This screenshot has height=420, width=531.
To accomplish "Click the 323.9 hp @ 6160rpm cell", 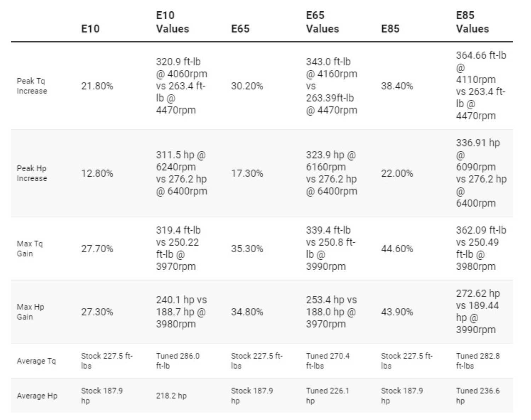I will click(331, 173).
